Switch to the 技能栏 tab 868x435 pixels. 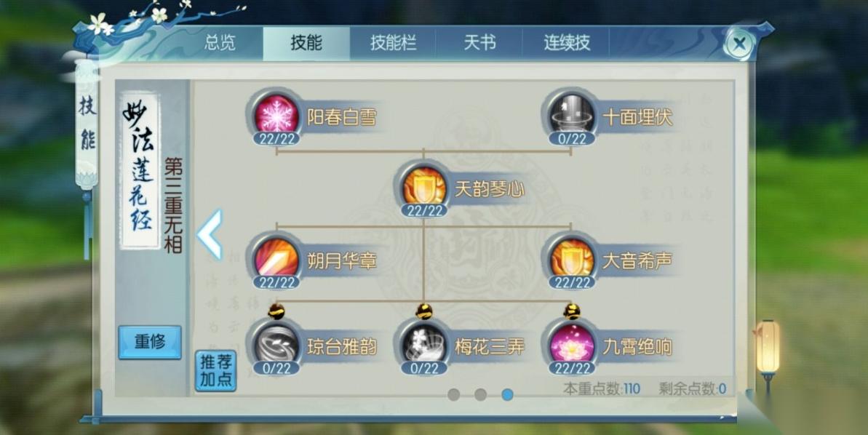[393, 43]
